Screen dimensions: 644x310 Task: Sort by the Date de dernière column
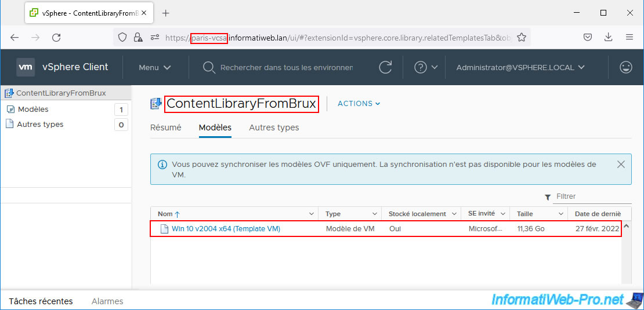point(598,214)
